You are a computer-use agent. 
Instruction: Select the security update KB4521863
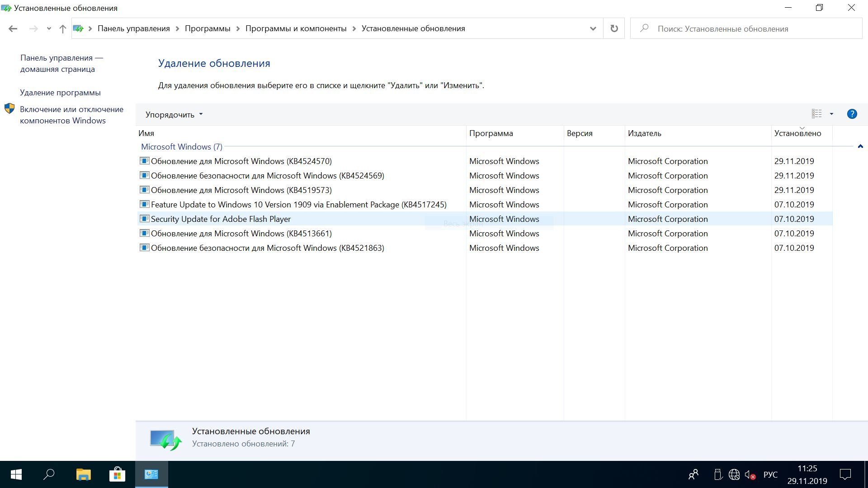(485, 248)
